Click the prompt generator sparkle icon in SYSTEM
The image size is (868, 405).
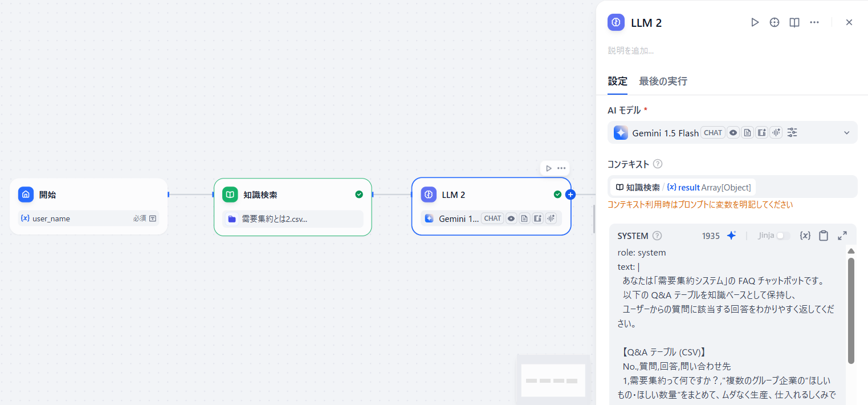point(732,236)
